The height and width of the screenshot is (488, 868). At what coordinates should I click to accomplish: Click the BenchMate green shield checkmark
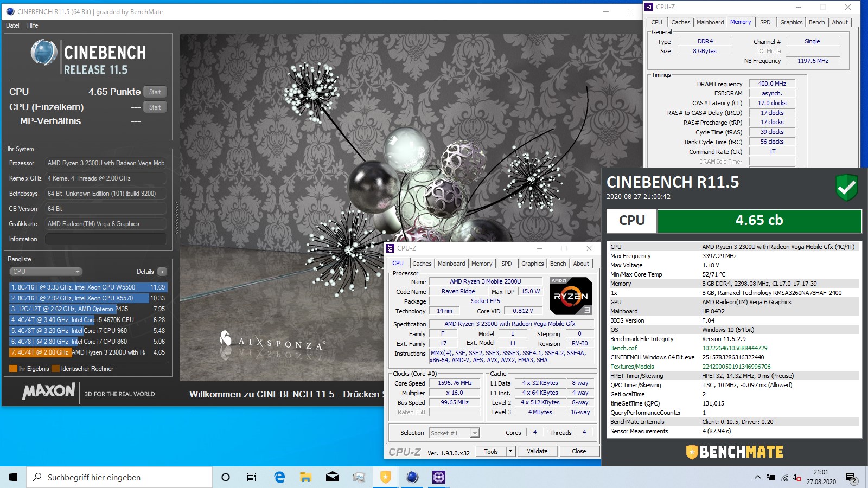[846, 188]
